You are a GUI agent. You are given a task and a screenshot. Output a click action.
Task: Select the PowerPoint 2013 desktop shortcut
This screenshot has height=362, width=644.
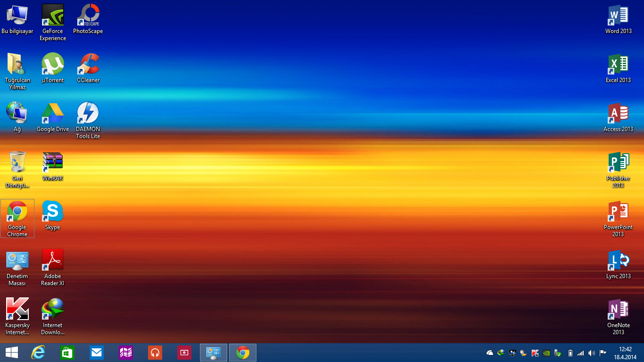[x=618, y=219]
